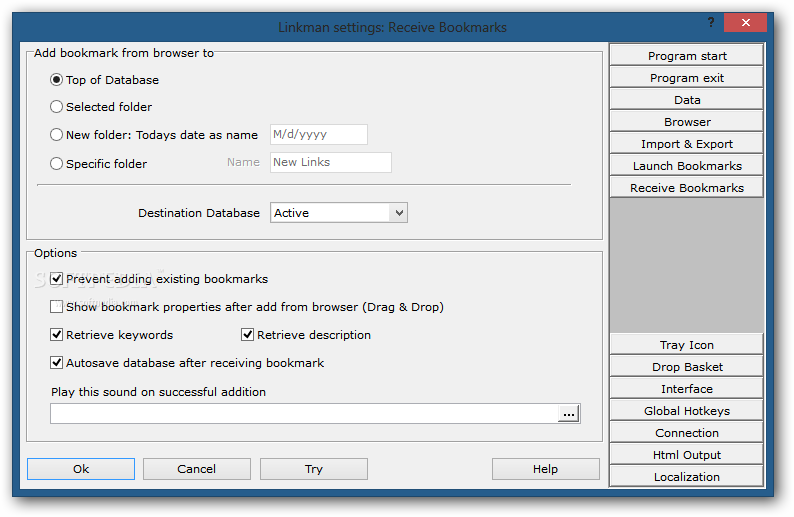Open the Connection settings page
Screen dimensions: 794x517
(x=687, y=433)
